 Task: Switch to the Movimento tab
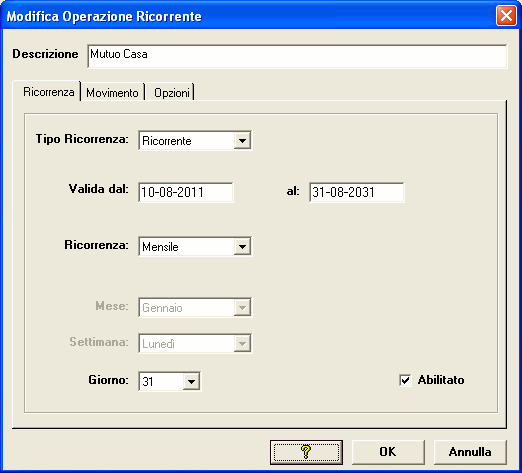click(x=112, y=92)
